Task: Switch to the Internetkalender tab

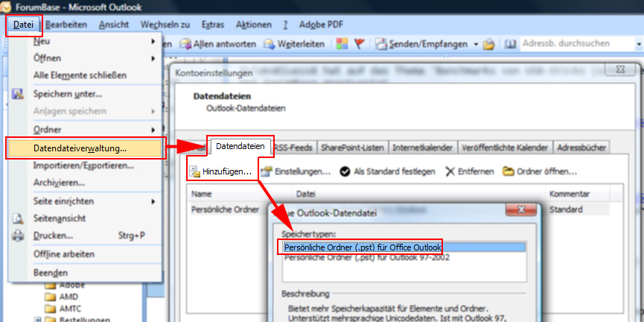Action: pos(423,148)
